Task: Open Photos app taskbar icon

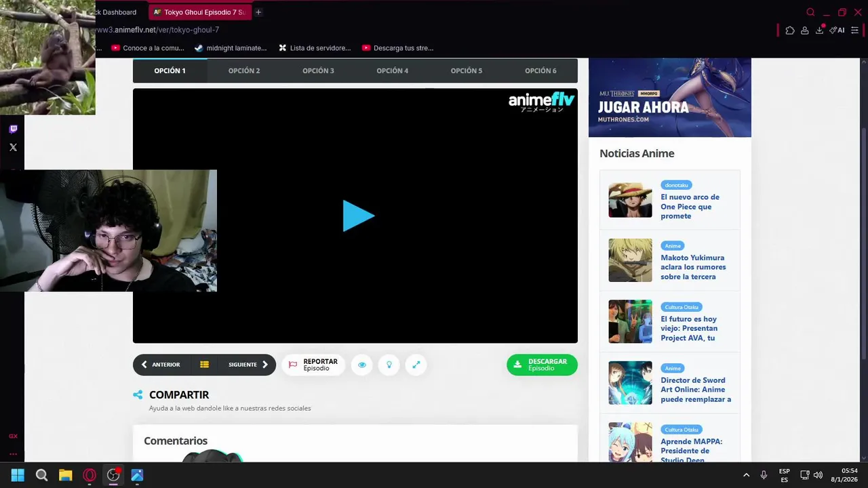Action: pos(137,475)
